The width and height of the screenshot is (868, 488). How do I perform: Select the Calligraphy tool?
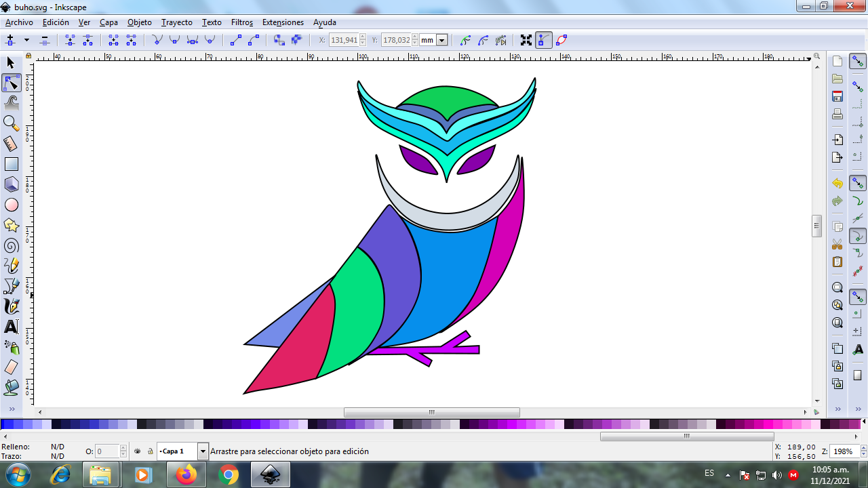pyautogui.click(x=11, y=306)
